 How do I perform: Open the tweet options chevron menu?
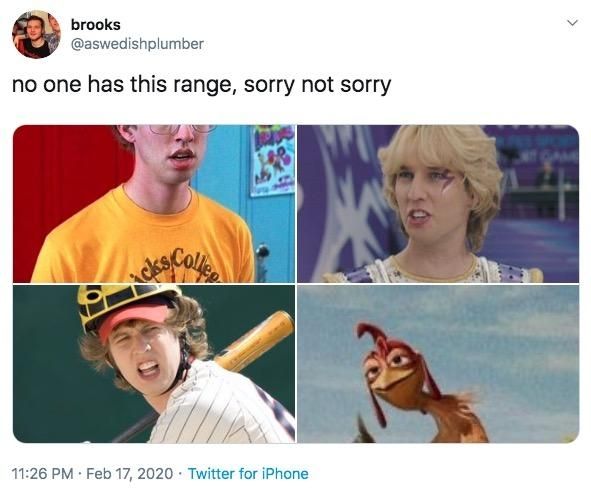click(x=572, y=23)
